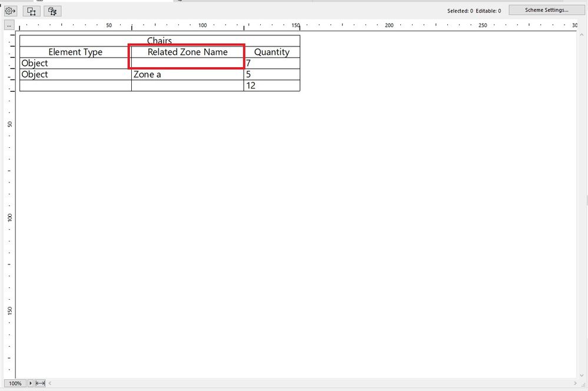Click the fit-to-width icon in status bar
The image size is (588, 391).
[39, 383]
